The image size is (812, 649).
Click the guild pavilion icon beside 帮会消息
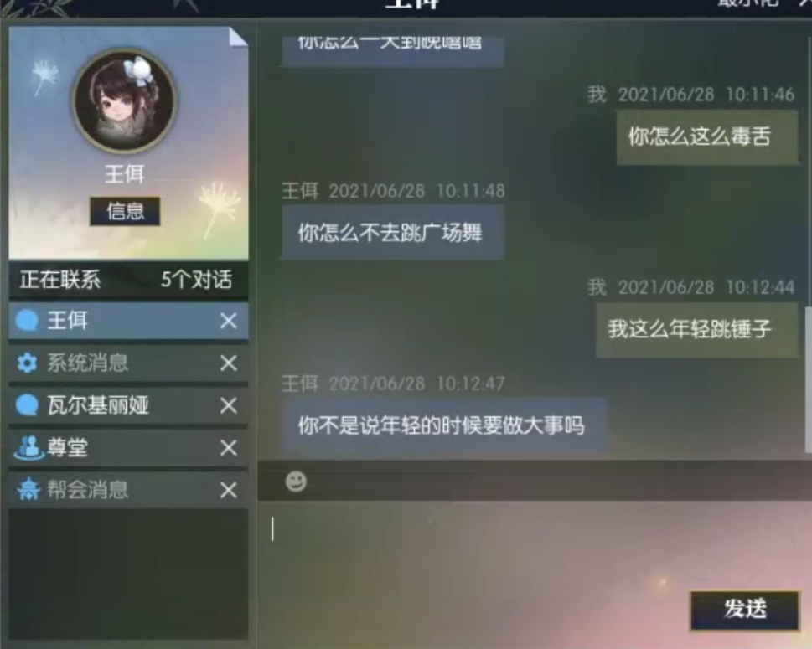[28, 489]
